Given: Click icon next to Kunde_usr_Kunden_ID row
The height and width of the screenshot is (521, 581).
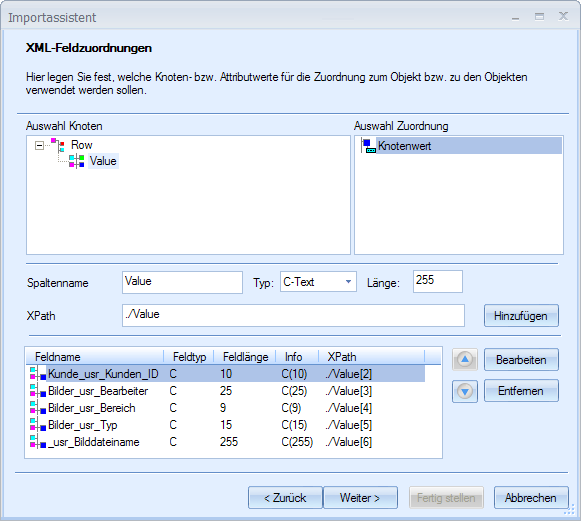Looking at the screenshot, I should click(38, 374).
